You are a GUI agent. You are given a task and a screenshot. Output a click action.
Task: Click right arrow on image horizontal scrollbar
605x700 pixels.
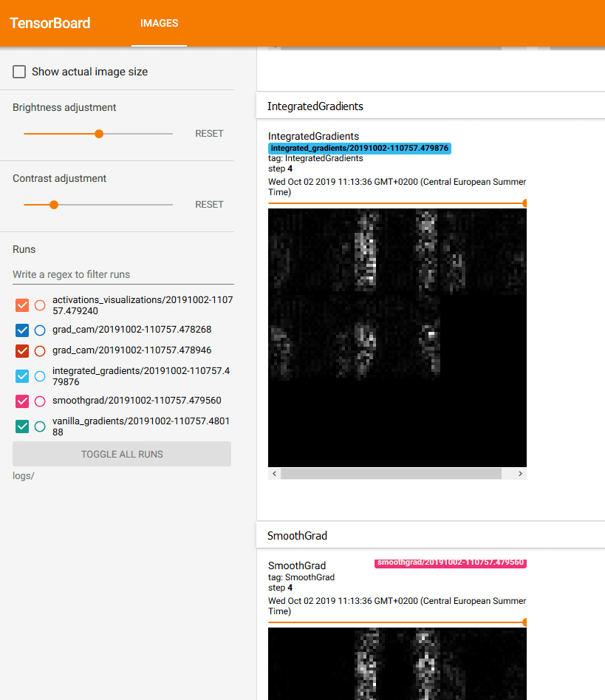coord(520,473)
